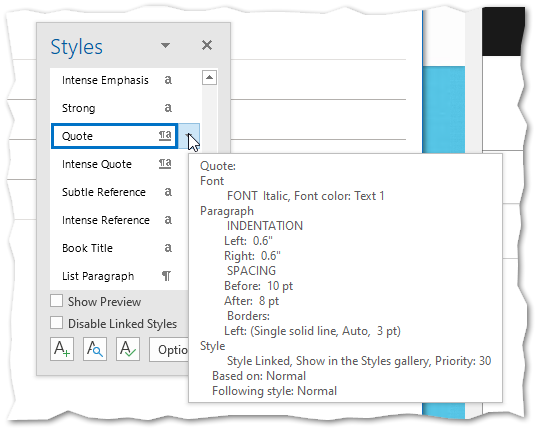Open Manage Styles dialog
537x430 pixels.
pos(128,349)
